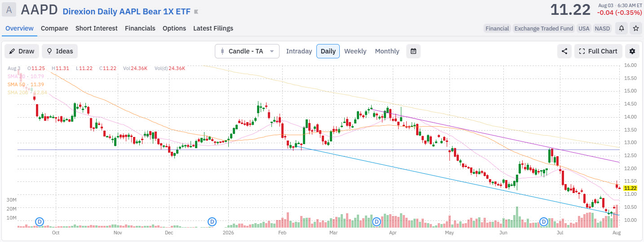This screenshot has width=644, height=242.
Task: Click the dividend marker before April
Action: [x=377, y=221]
